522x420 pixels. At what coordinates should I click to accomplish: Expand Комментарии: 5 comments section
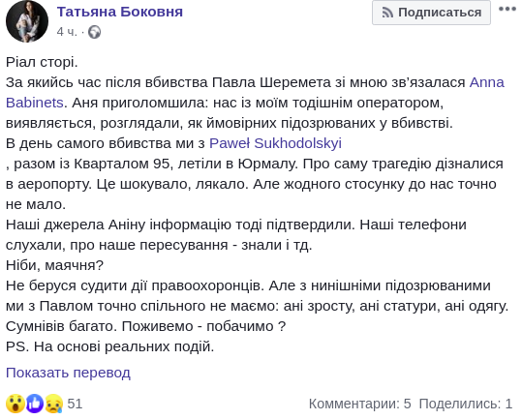360,404
